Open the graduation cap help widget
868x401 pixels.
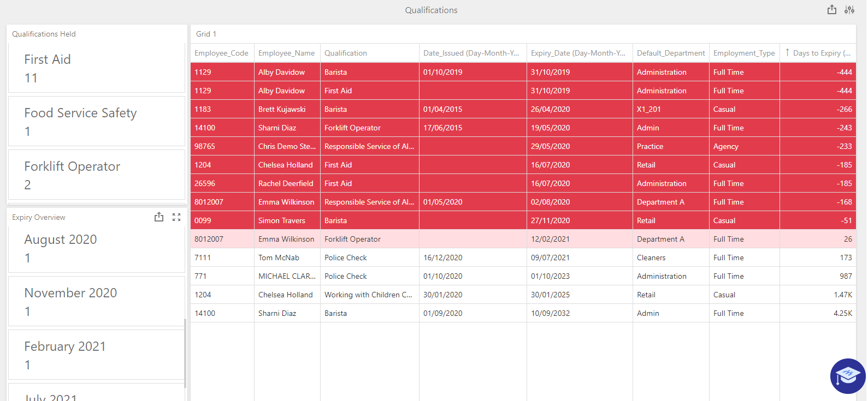[848, 376]
